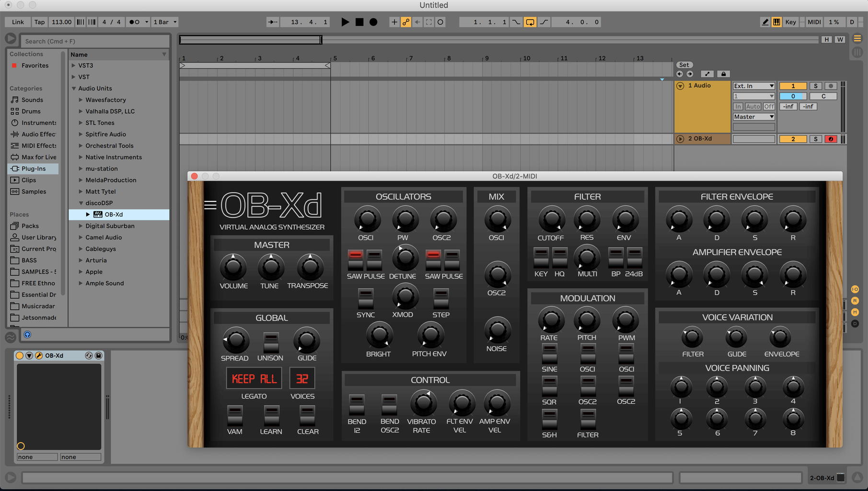The height and width of the screenshot is (491, 868).
Task: Toggle the OB-Xd device activator
Action: (20, 355)
